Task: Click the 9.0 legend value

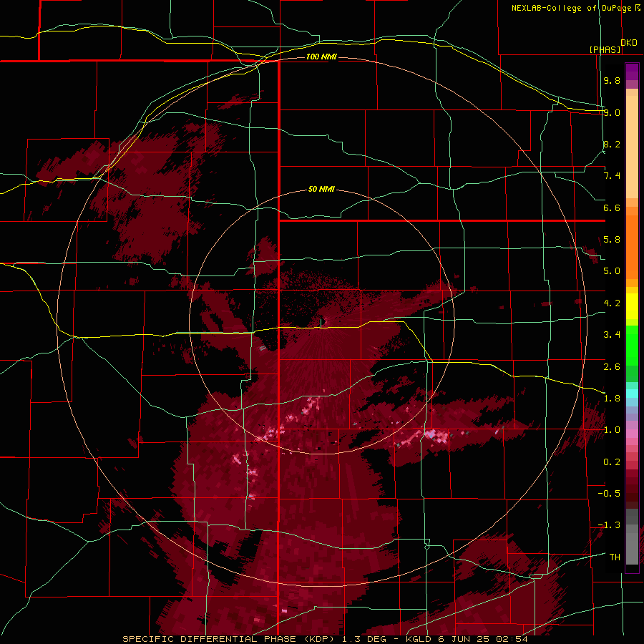Action: coord(612,112)
